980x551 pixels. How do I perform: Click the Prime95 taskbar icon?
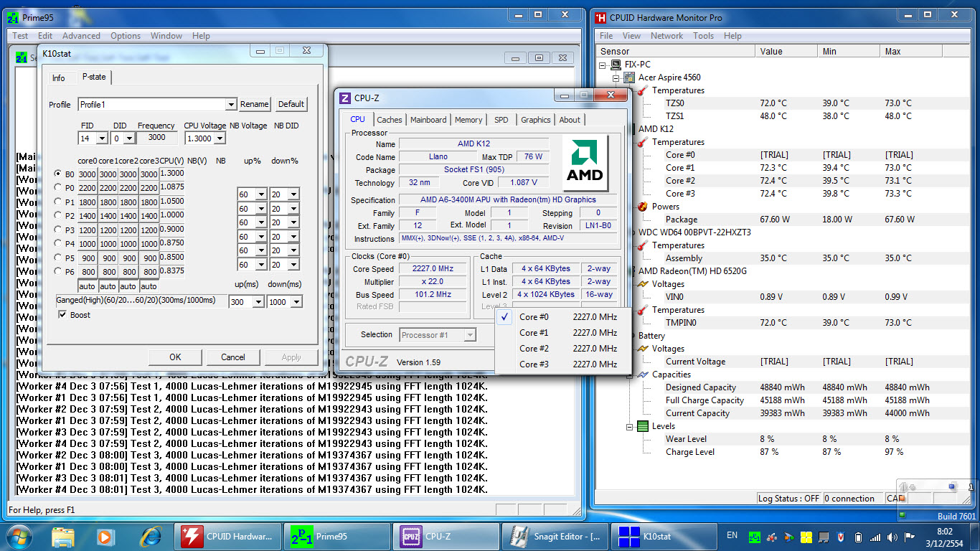click(x=303, y=536)
